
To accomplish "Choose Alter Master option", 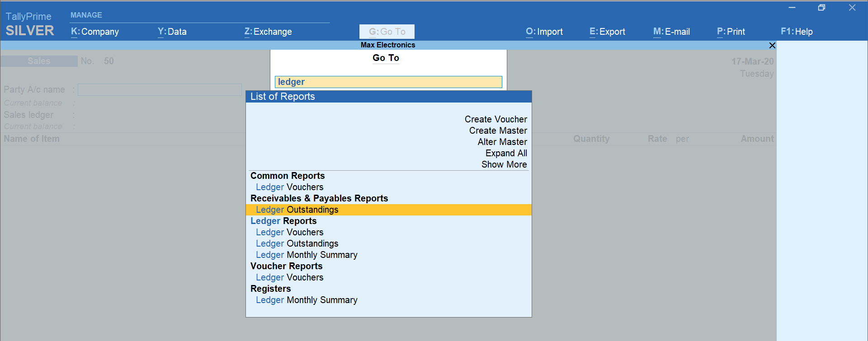I will coord(502,142).
